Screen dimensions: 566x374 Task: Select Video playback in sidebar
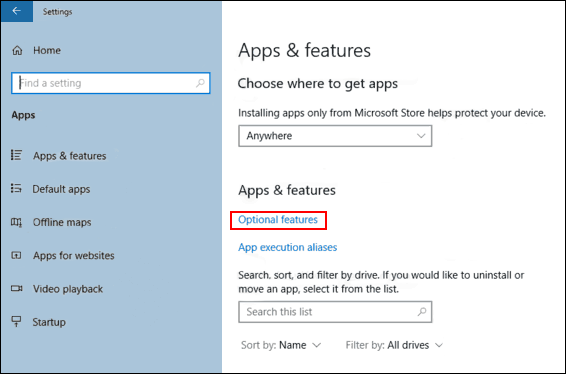pos(68,289)
